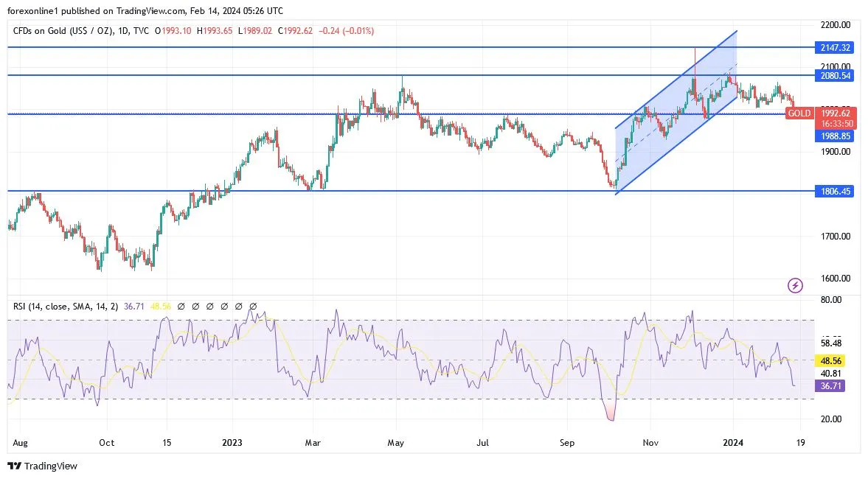
Task: Click the purple RSI value 36.71 in legend
Action: point(134,306)
